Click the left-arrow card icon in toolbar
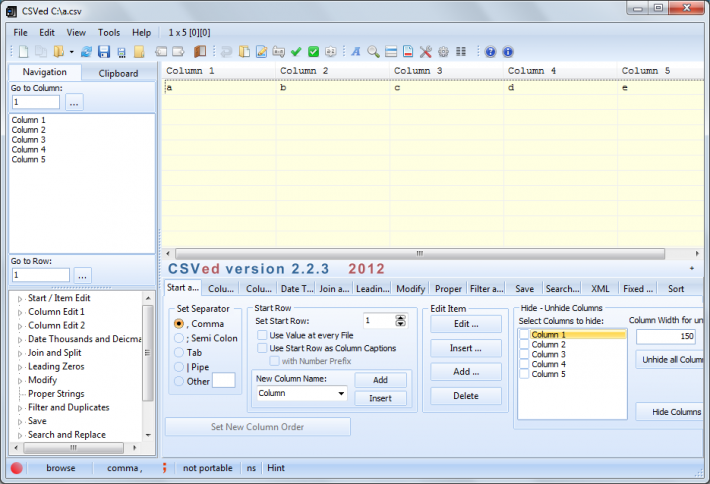The image size is (710, 484). [x=161, y=52]
